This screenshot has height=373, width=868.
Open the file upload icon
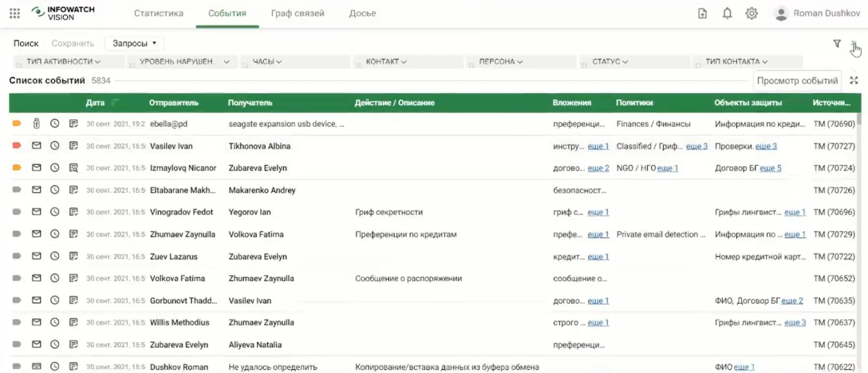[703, 13]
